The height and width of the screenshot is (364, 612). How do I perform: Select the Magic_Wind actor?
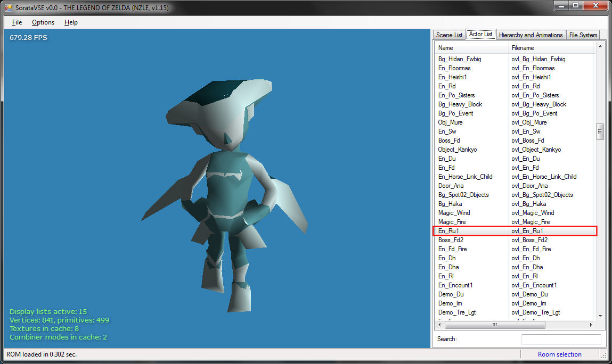tap(515, 213)
